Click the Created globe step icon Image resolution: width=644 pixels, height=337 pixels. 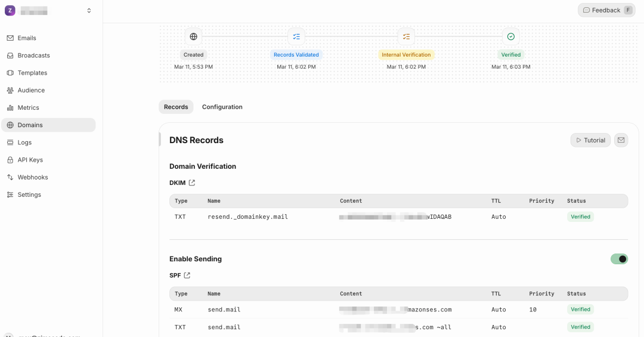point(193,36)
